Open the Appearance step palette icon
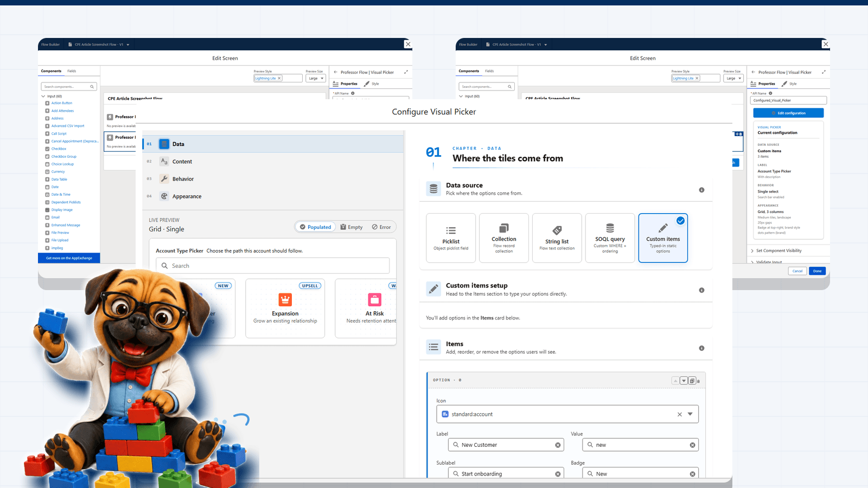Viewport: 868px width, 488px height. pos(164,196)
